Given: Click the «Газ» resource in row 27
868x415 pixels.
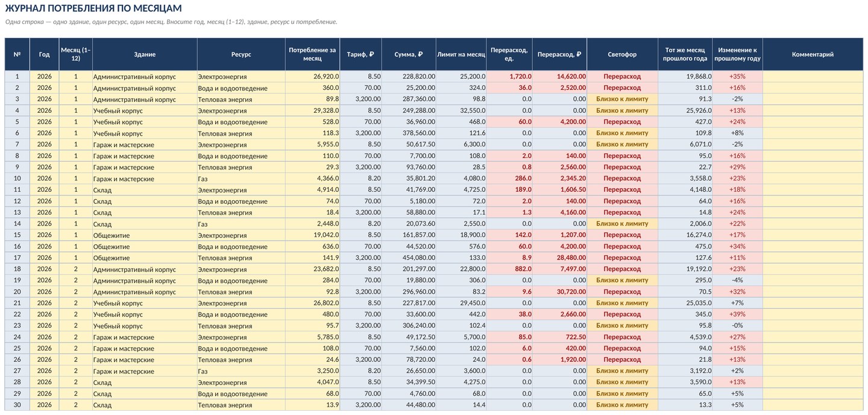Looking at the screenshot, I should click(x=241, y=372).
